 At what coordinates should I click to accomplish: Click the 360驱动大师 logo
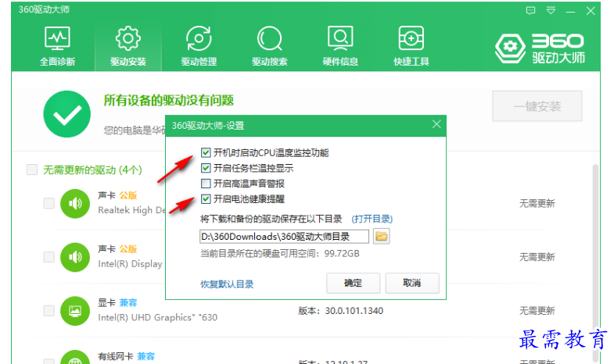tap(540, 48)
